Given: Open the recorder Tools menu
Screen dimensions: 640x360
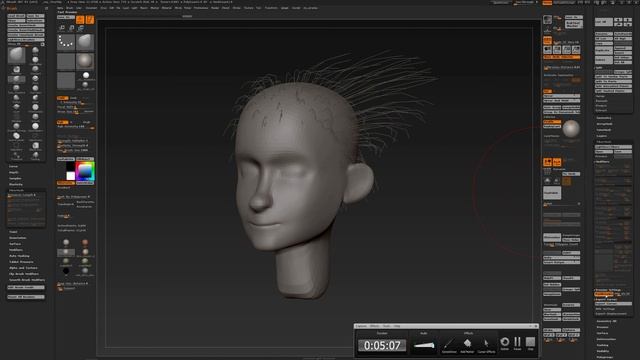Looking at the screenshot, I should tap(386, 326).
